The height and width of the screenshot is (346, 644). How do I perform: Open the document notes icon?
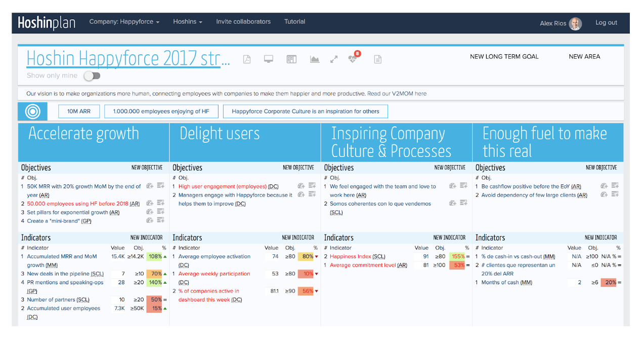(377, 59)
